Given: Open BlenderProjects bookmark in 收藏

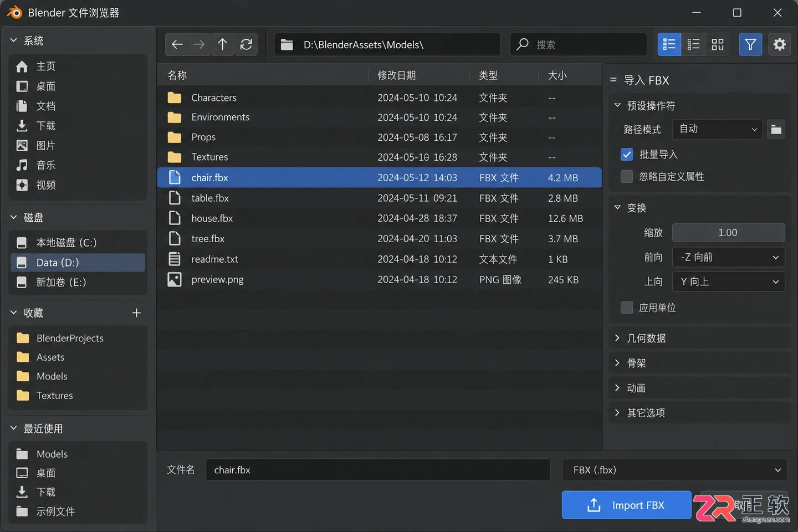Looking at the screenshot, I should click(x=78, y=338).
